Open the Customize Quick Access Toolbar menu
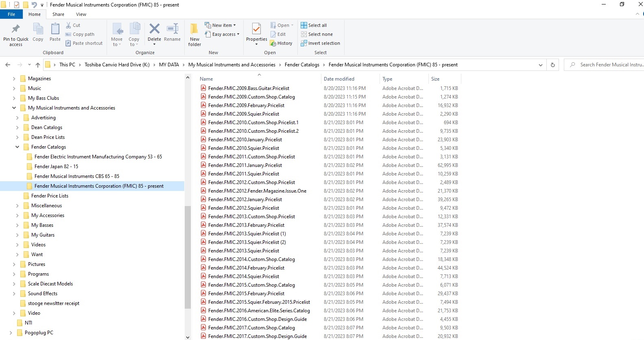The width and height of the screenshot is (644, 340). tap(42, 5)
